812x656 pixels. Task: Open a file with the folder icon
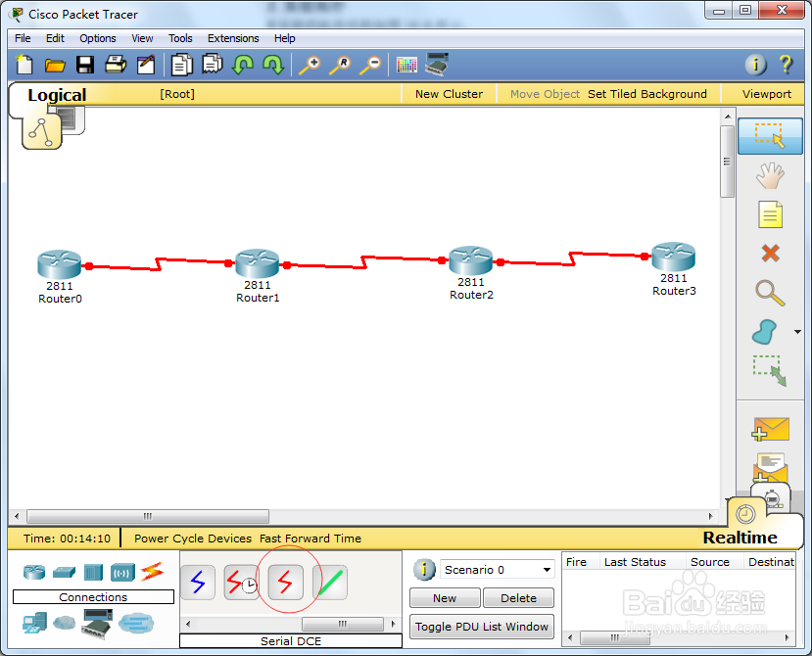(x=55, y=66)
